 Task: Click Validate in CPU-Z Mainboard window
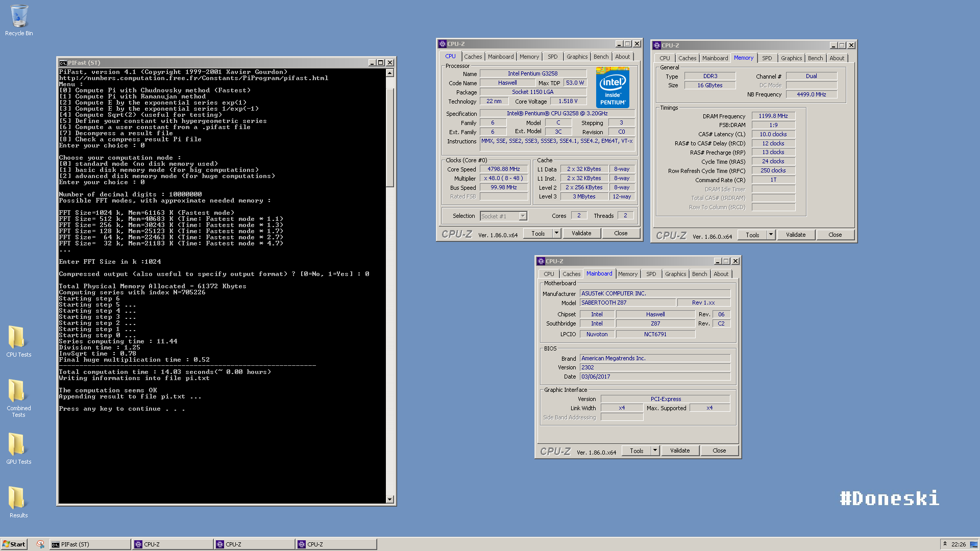pyautogui.click(x=680, y=450)
